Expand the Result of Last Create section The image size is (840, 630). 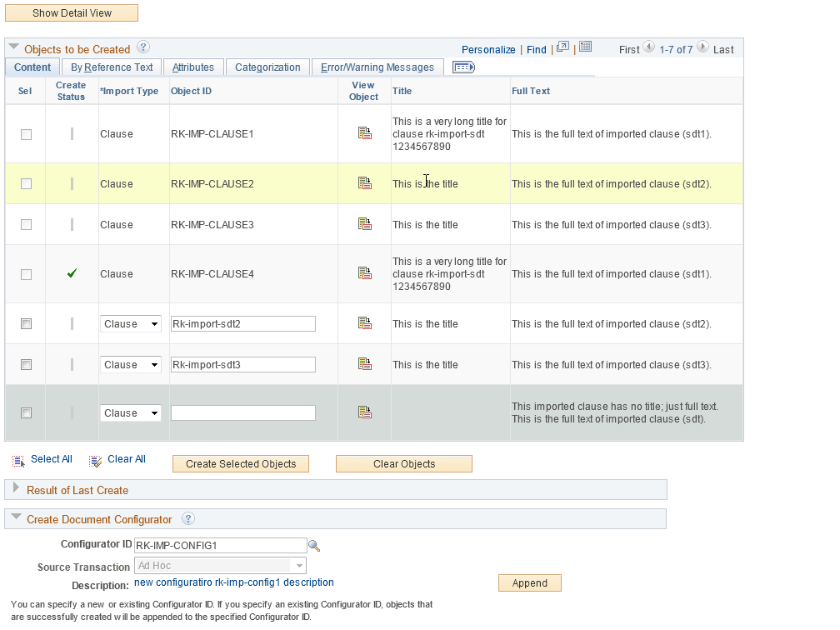tap(15, 490)
